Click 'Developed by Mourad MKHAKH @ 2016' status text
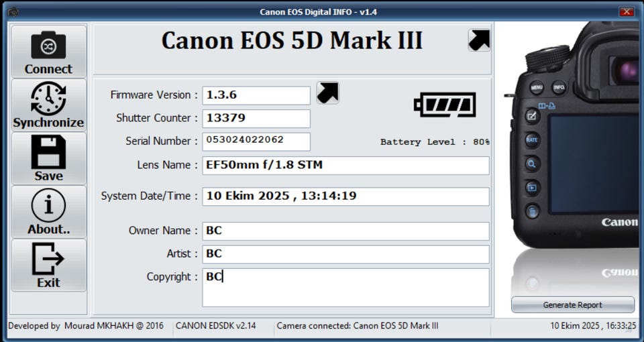Image resolution: width=644 pixels, height=342 pixels. (86, 326)
